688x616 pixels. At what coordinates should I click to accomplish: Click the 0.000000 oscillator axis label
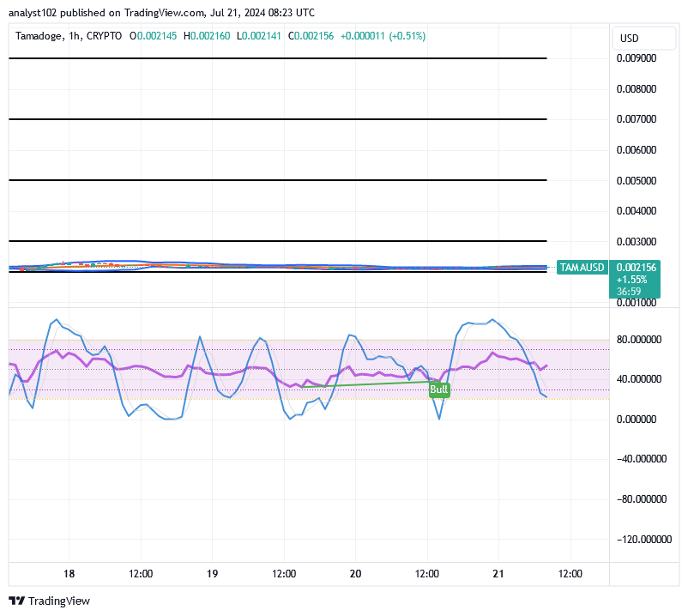(x=637, y=420)
